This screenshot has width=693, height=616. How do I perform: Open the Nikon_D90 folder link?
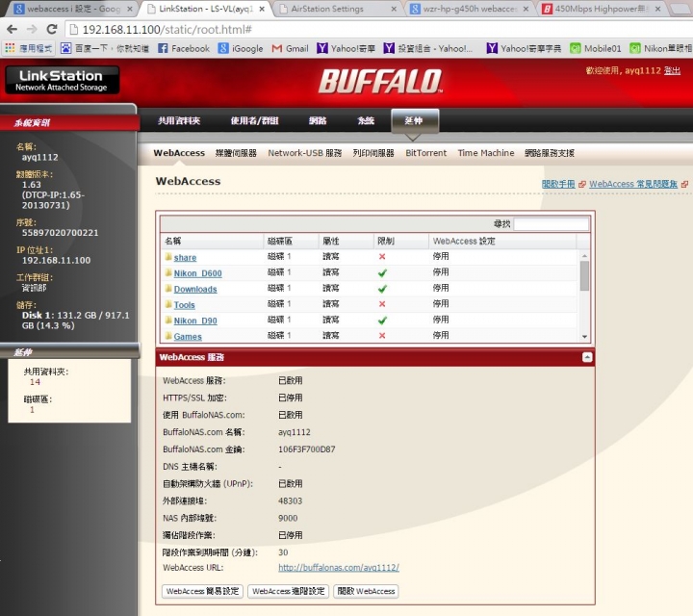click(x=195, y=321)
